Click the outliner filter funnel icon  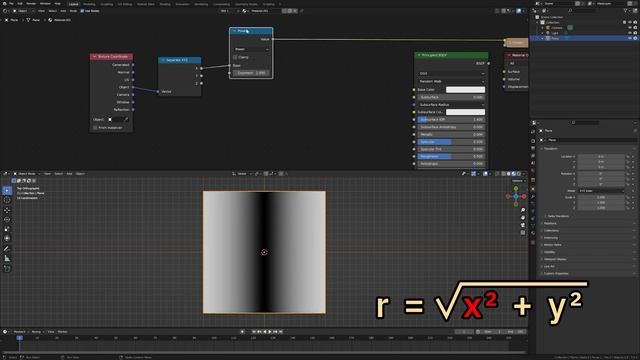pyautogui.click(x=626, y=11)
